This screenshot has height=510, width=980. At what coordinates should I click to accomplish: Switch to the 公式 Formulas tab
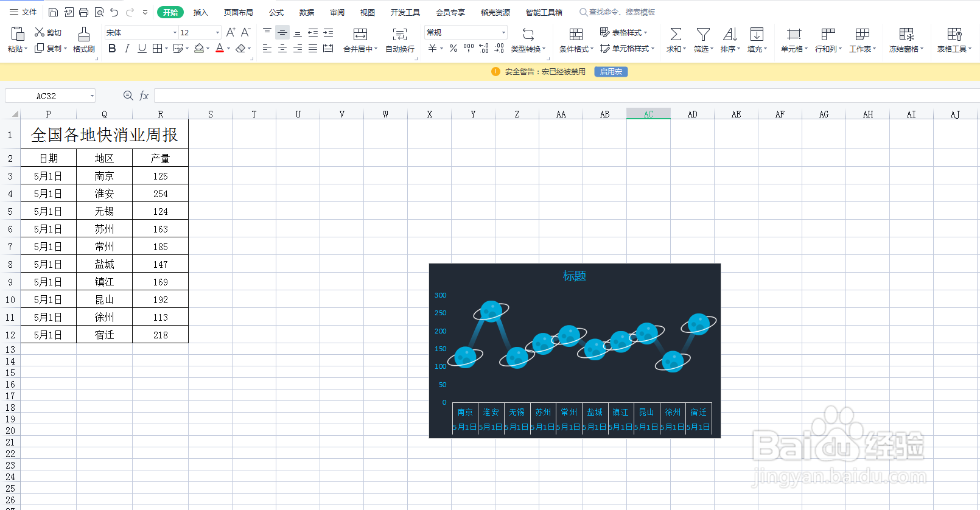[276, 12]
